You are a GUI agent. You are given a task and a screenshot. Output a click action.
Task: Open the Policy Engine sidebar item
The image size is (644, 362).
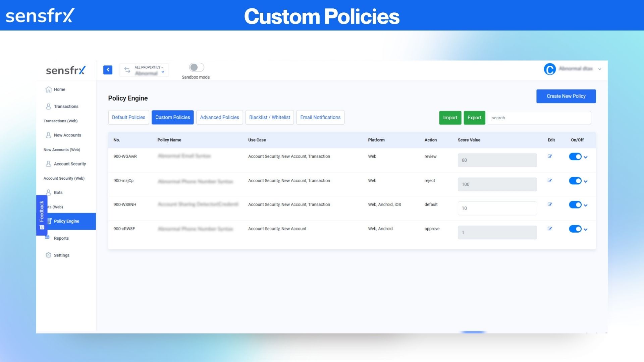point(66,221)
